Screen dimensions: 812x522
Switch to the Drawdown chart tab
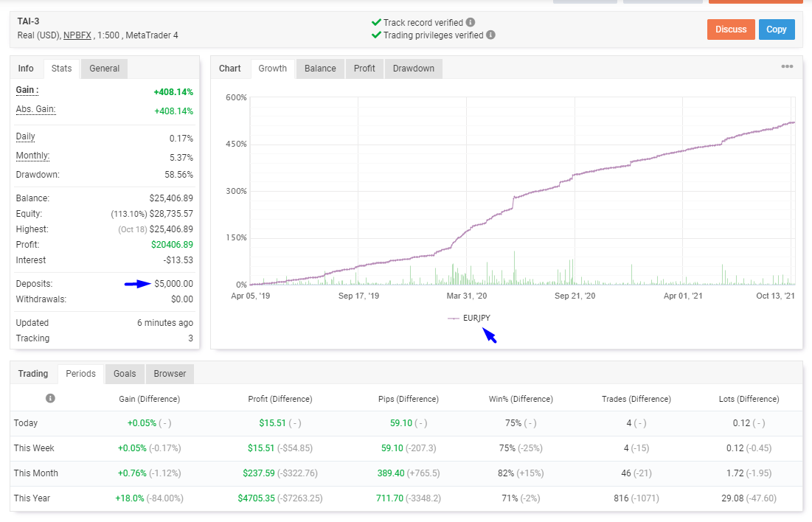pos(413,69)
